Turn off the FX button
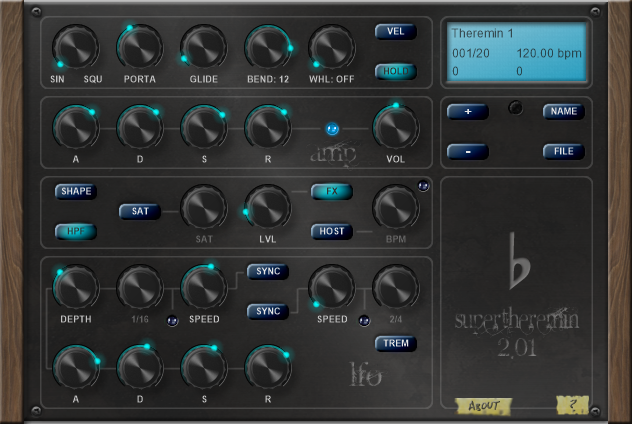Viewport: 632px width, 424px height. click(332, 191)
